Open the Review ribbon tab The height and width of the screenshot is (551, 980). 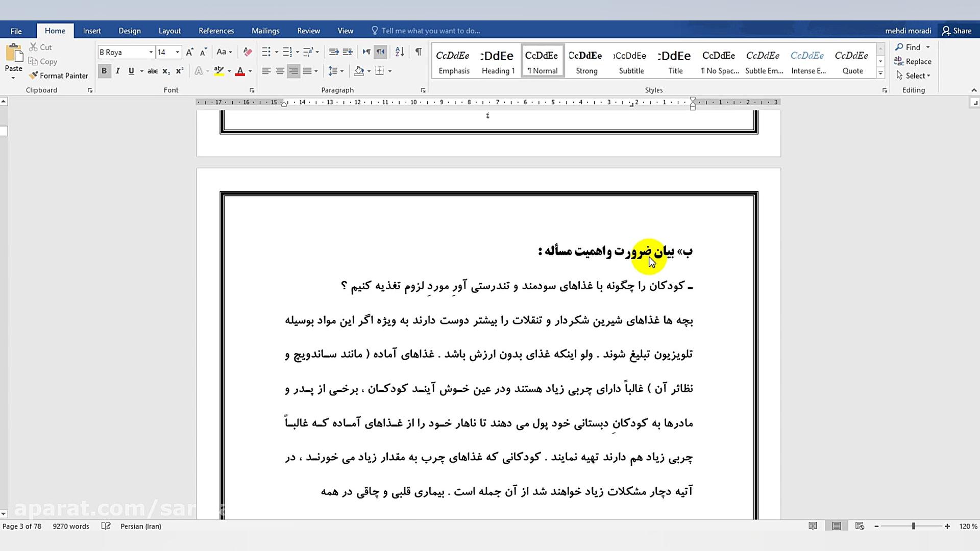308,31
